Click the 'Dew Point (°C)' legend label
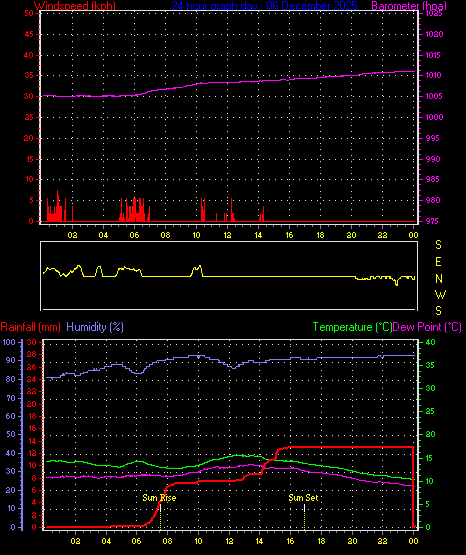The image size is (466, 555). point(427,327)
